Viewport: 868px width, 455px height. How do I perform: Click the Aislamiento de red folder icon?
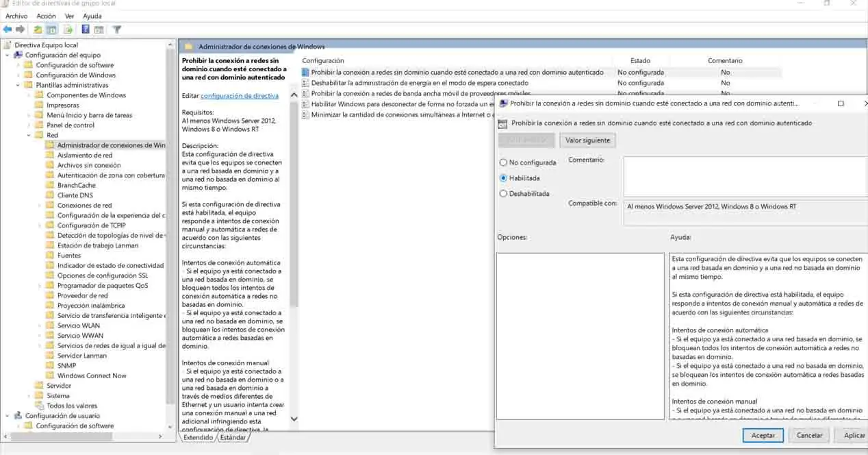tap(50, 155)
